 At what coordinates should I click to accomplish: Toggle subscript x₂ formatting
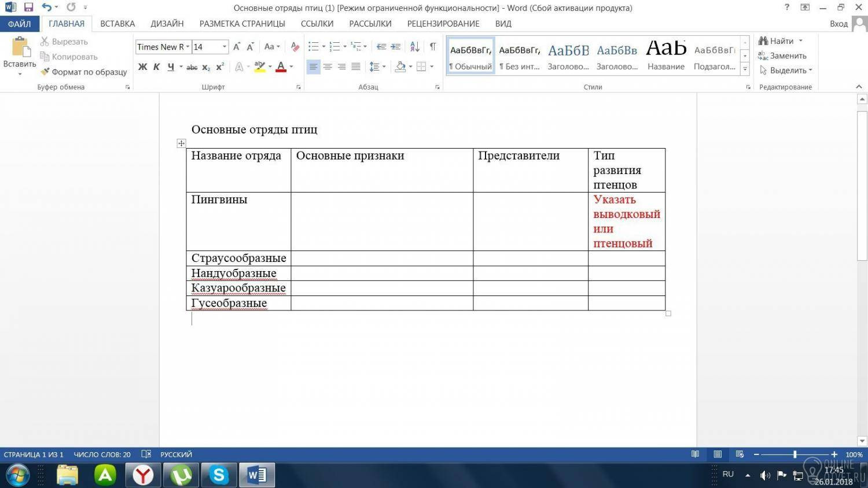206,67
